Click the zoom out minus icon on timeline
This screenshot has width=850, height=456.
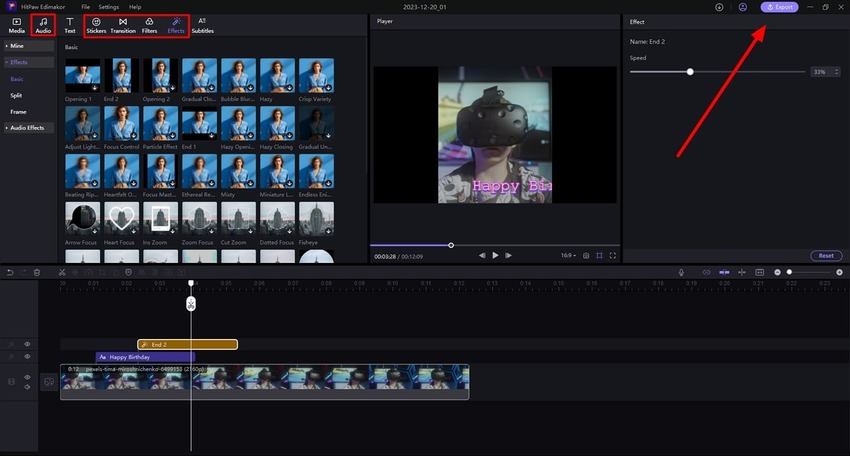click(x=777, y=272)
